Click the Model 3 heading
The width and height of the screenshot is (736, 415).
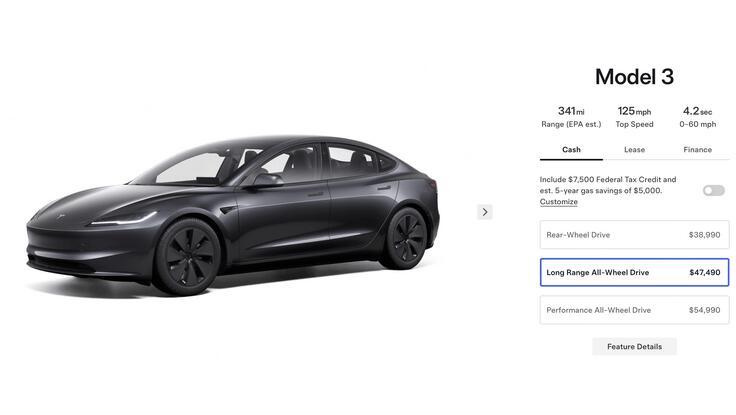tap(634, 77)
